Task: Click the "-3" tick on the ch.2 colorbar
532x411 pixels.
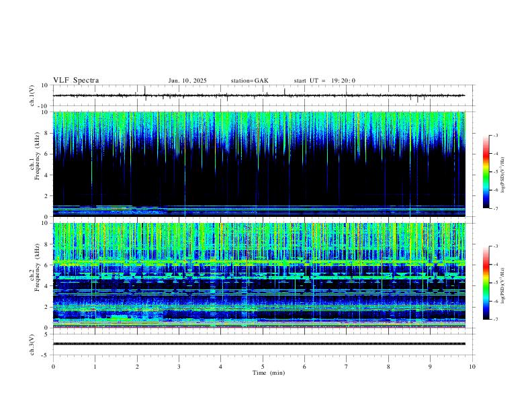Action: [x=495, y=246]
